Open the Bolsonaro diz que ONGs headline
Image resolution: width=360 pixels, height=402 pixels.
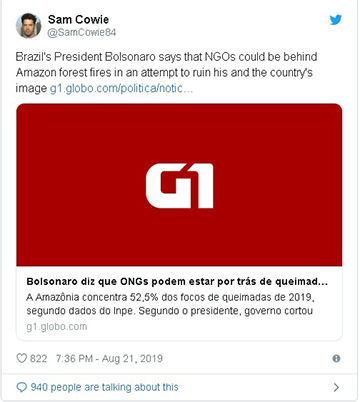pyautogui.click(x=177, y=282)
